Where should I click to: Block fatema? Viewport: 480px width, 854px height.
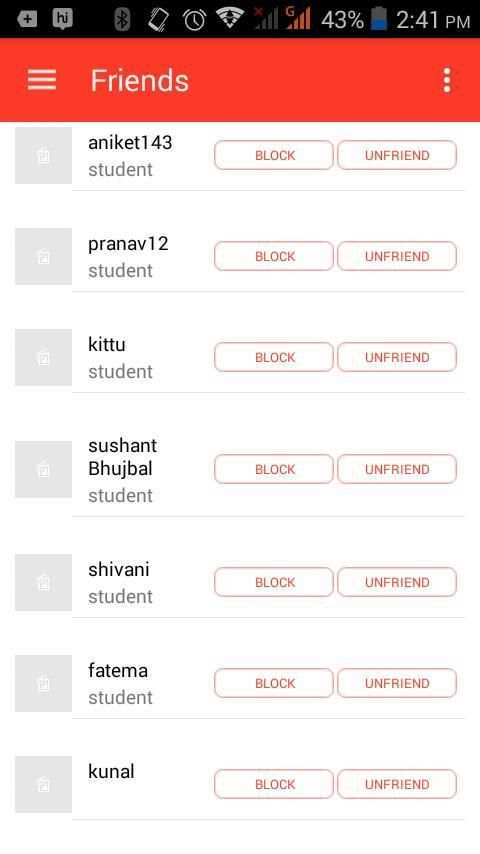point(274,683)
